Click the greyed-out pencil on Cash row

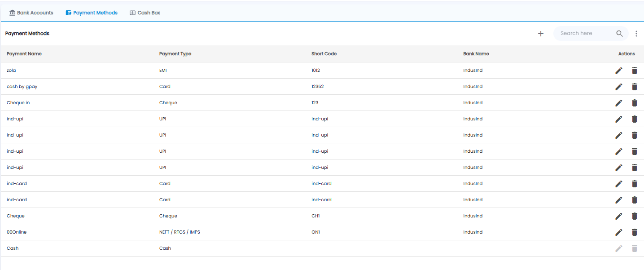tap(619, 248)
